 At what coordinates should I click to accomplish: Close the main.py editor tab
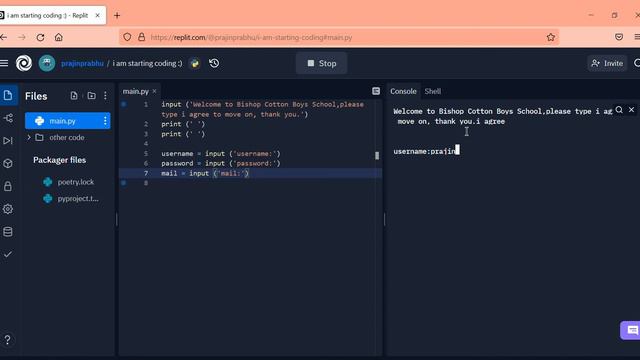(154, 91)
